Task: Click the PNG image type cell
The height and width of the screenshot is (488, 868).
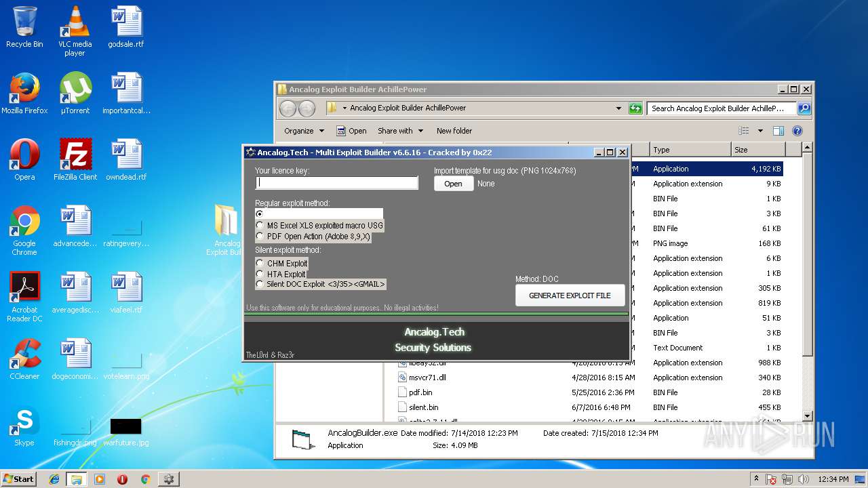Action: [x=670, y=243]
